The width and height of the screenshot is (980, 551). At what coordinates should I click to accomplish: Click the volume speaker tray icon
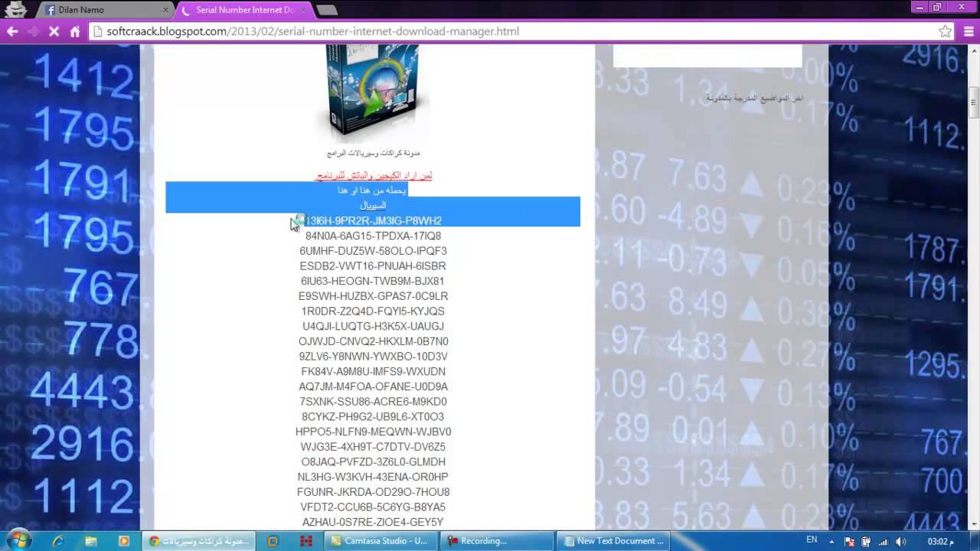(x=901, y=541)
